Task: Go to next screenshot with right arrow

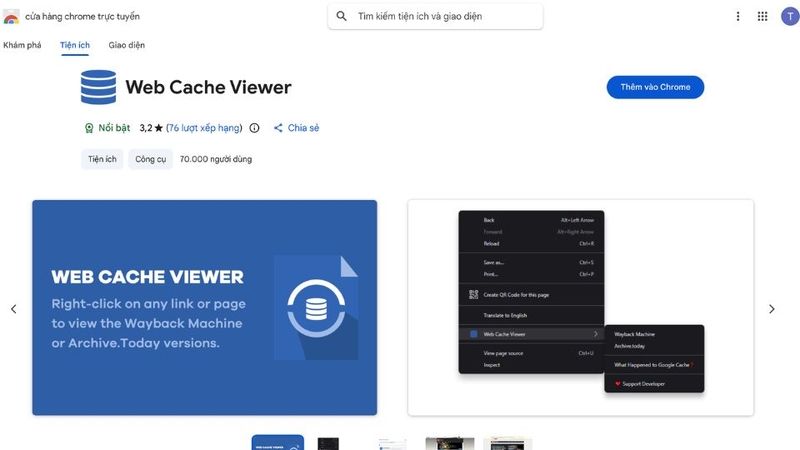Action: (771, 309)
